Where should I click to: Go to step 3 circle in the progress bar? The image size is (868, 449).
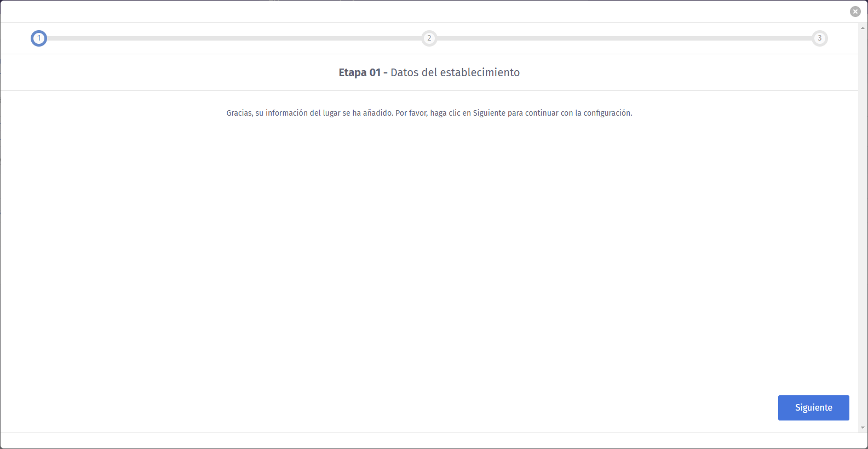point(820,38)
